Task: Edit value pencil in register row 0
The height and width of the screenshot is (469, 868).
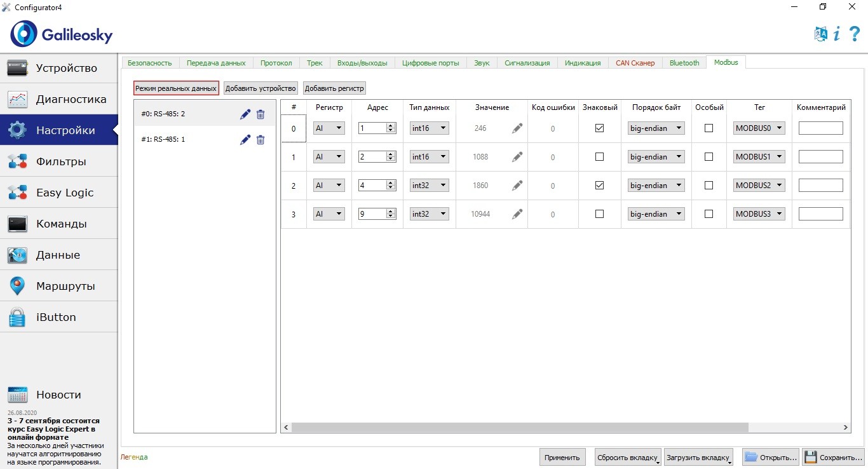Action: 517,128
